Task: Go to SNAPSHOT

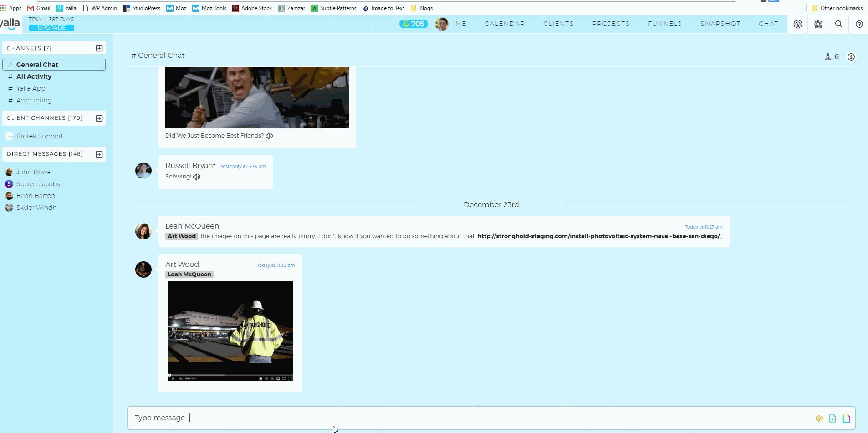Action: pyautogui.click(x=720, y=24)
